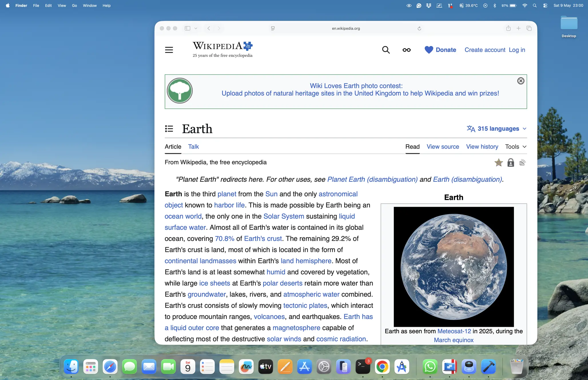Click the page reader icon in address bar

point(273,28)
